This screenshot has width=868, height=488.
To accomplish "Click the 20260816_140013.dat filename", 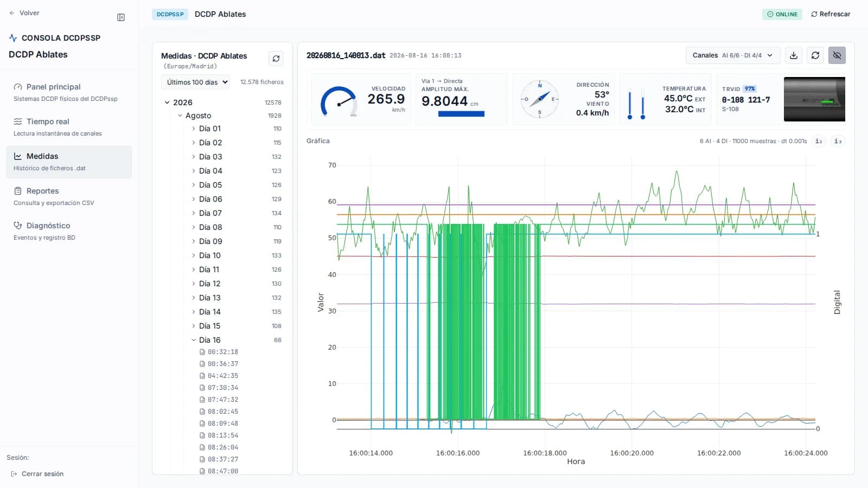I will tap(346, 55).
